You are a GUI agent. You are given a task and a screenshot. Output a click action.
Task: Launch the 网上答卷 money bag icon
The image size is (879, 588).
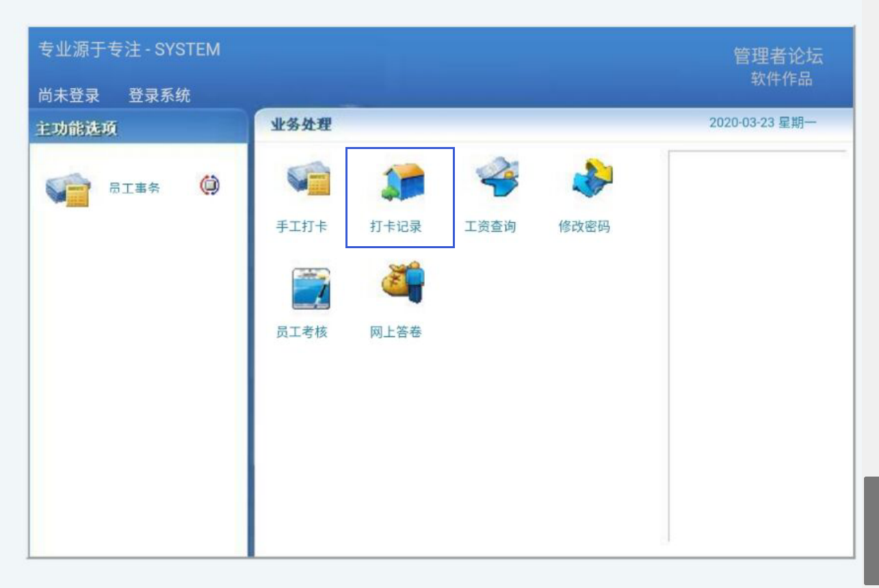point(404,283)
